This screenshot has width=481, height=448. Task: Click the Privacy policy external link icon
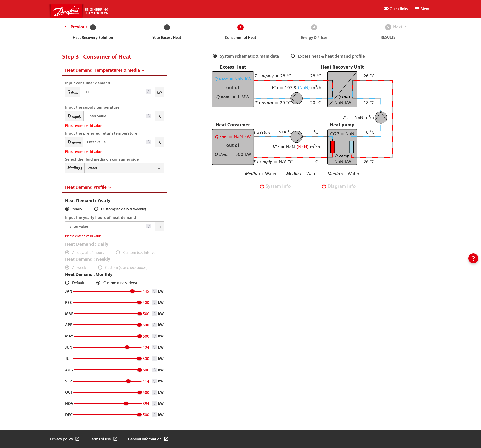click(78, 439)
